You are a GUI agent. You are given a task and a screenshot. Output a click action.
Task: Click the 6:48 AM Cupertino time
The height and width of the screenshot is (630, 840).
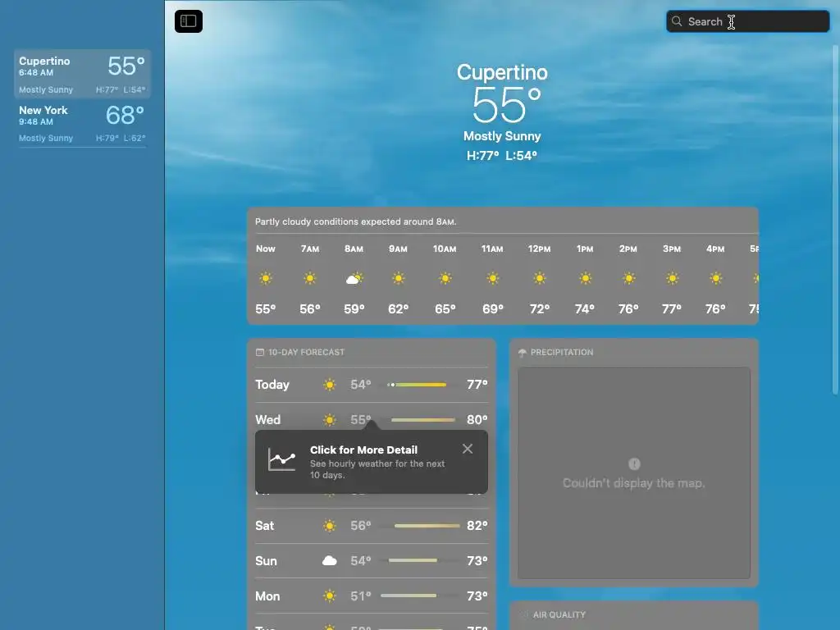tap(36, 72)
